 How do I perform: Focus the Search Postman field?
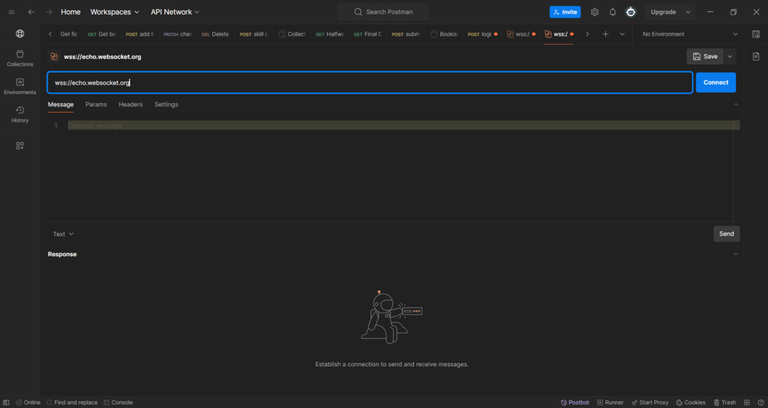(384, 12)
